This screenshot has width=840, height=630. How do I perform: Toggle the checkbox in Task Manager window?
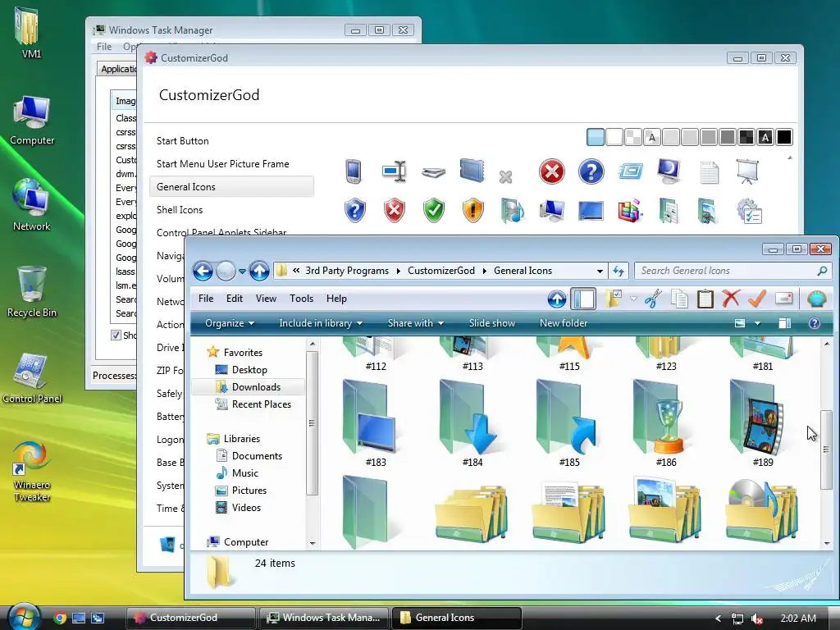[x=115, y=335]
